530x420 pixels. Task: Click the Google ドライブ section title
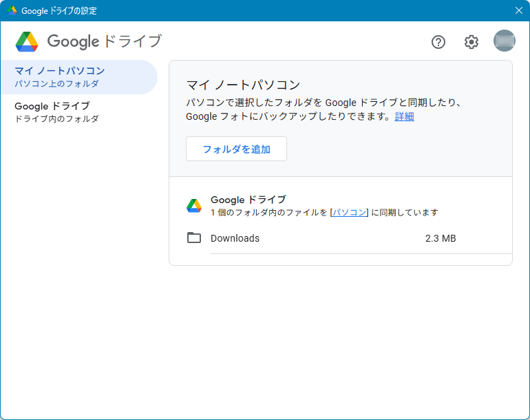tap(248, 200)
